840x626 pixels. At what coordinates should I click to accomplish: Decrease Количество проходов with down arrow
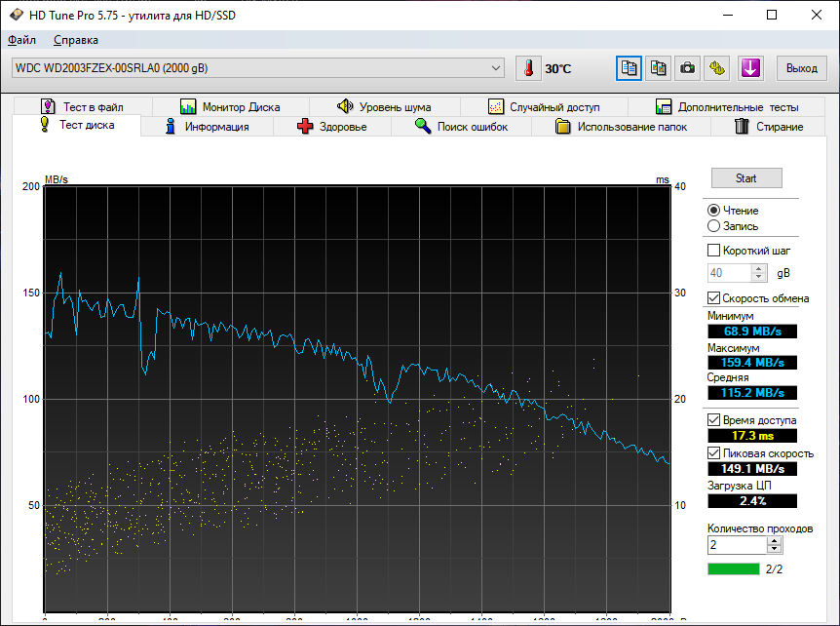pos(774,549)
